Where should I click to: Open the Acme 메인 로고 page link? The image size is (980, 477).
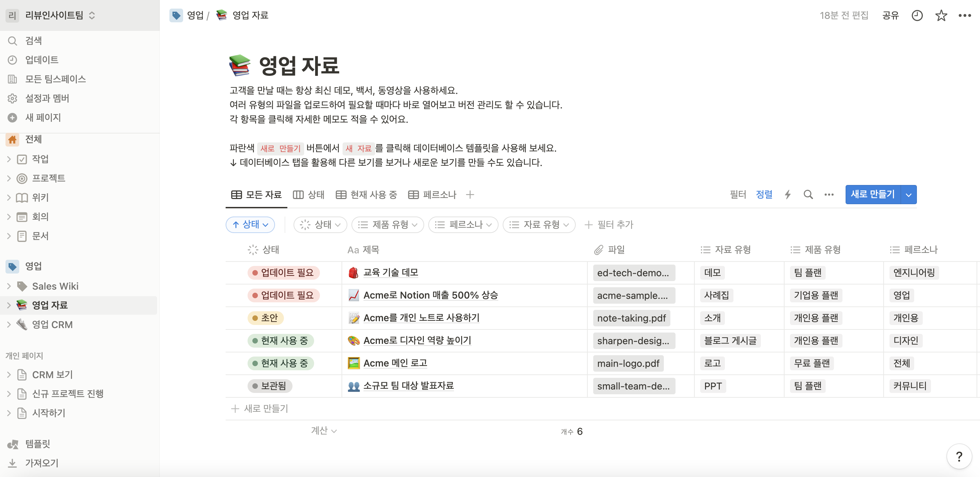click(x=395, y=363)
